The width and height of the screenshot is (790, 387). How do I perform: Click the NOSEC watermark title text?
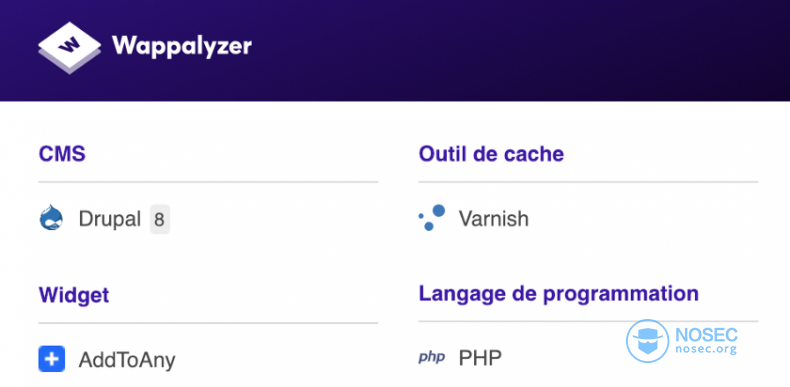tap(705, 335)
